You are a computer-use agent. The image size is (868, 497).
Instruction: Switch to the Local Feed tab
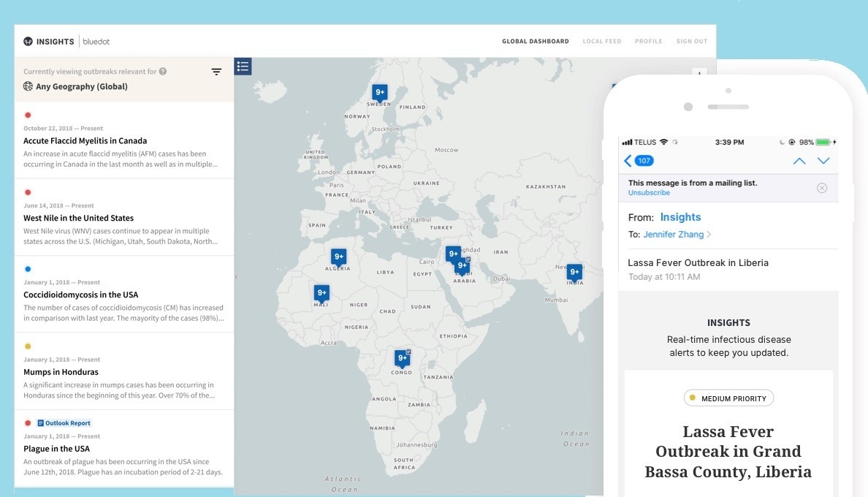(x=602, y=42)
